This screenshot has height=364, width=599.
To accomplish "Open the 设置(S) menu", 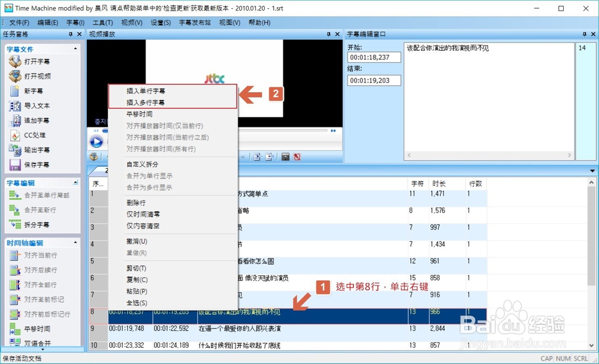I will coord(159,22).
